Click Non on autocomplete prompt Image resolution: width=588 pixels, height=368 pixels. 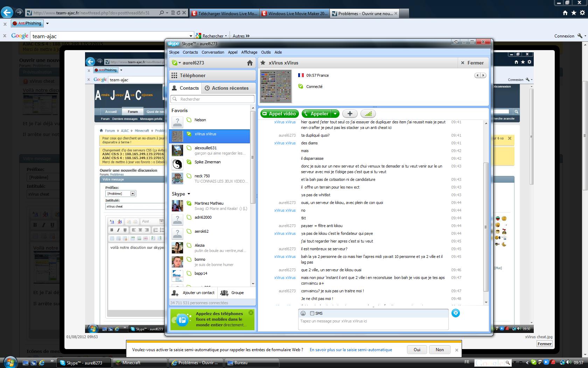click(x=440, y=349)
